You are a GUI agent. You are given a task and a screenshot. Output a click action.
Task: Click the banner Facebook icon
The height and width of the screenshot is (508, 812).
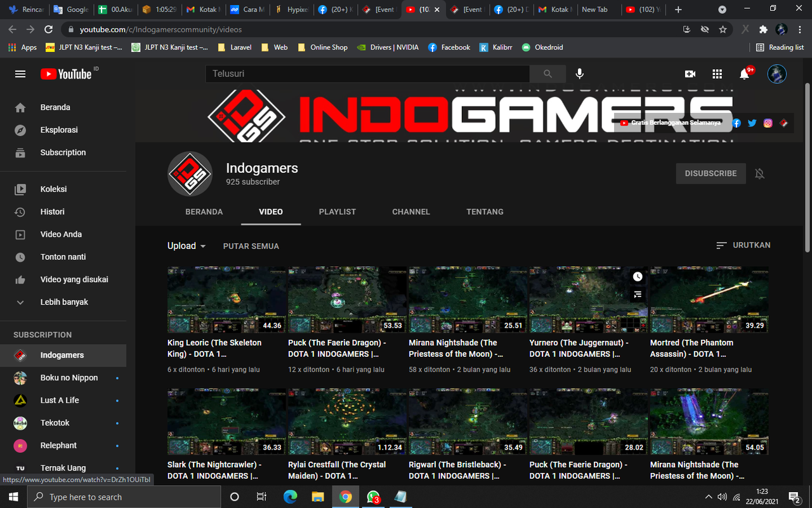737,123
